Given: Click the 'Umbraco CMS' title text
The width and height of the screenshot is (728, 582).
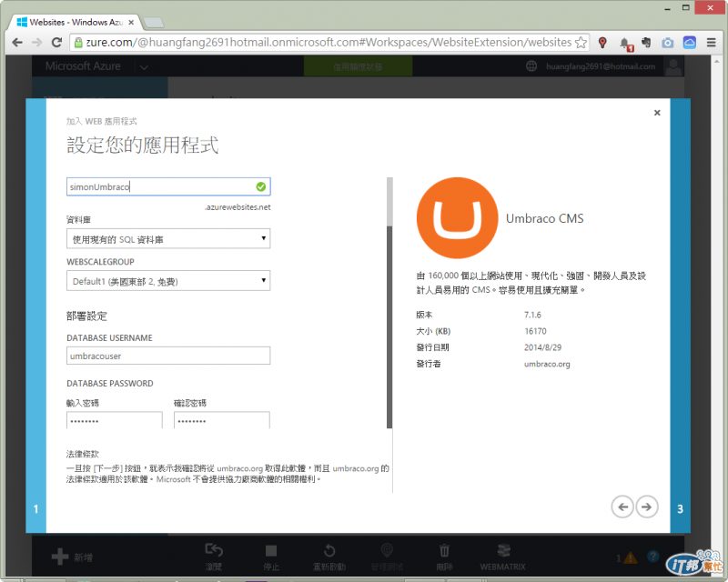Looking at the screenshot, I should (544, 218).
